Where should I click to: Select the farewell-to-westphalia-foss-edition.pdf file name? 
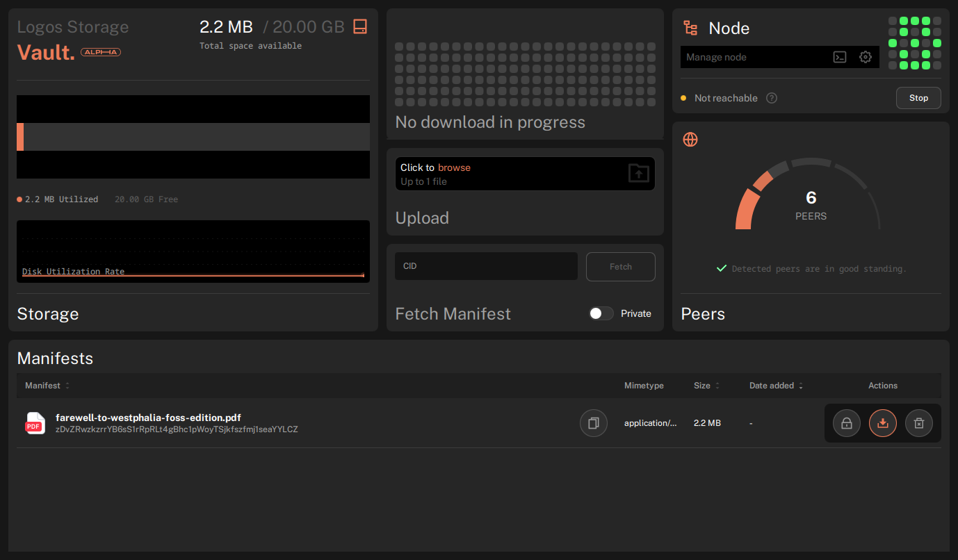coord(148,418)
